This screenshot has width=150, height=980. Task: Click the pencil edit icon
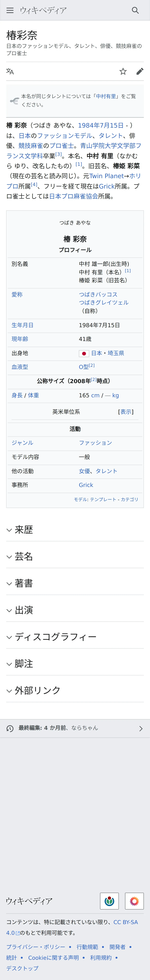pos(140,72)
